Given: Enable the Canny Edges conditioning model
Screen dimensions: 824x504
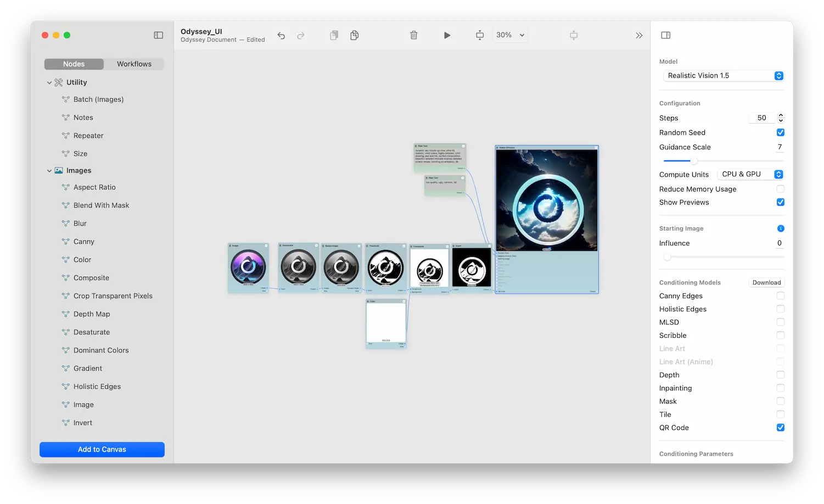Looking at the screenshot, I should coord(780,295).
